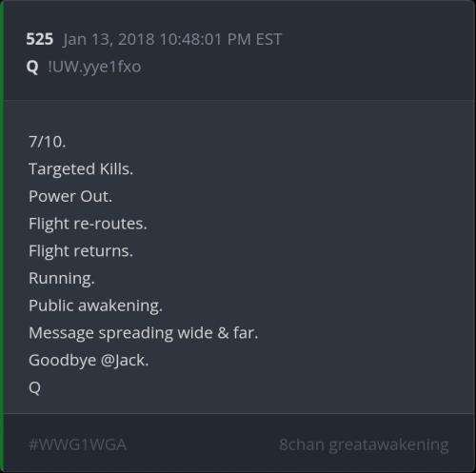Click the "Flight returns." line
Image resolution: width=476 pixels, height=473 pixels.
pyautogui.click(x=81, y=251)
